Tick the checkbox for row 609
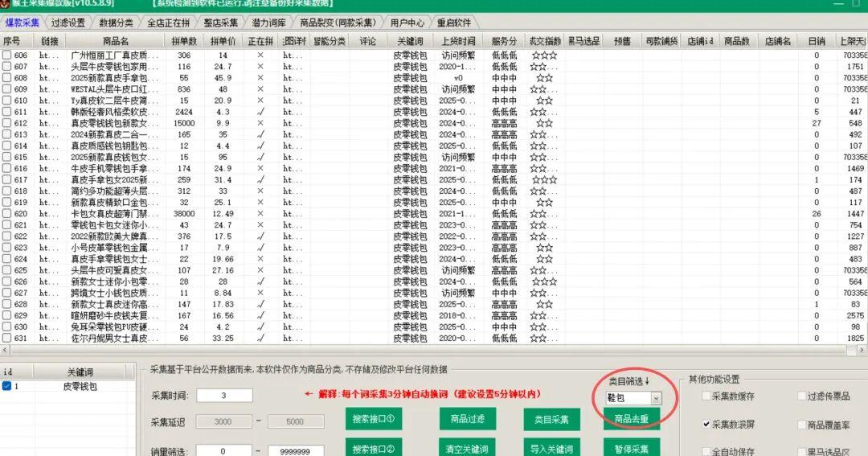 pyautogui.click(x=6, y=89)
